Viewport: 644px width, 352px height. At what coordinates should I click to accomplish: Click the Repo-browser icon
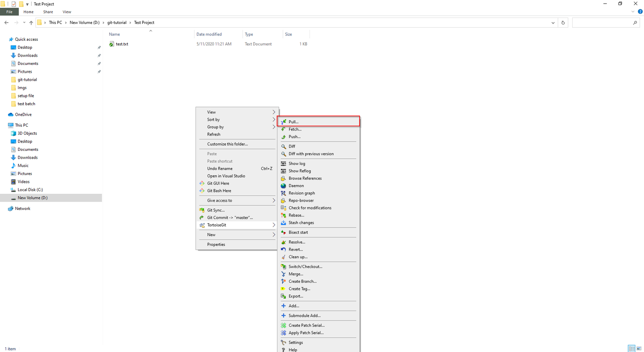coord(284,201)
